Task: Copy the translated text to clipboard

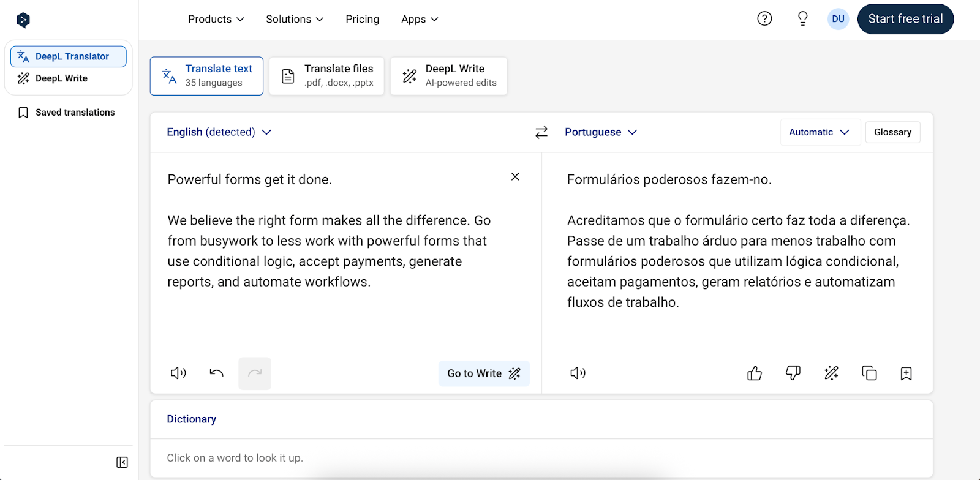Action: (869, 373)
